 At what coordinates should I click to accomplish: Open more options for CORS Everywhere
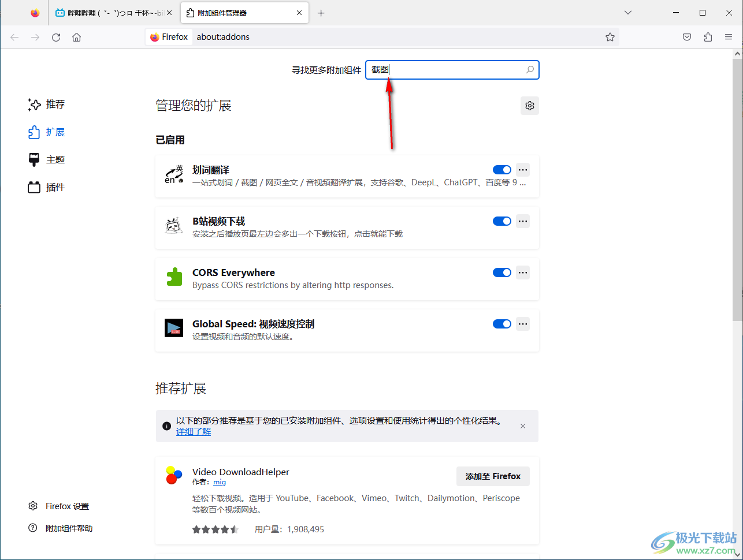(523, 272)
